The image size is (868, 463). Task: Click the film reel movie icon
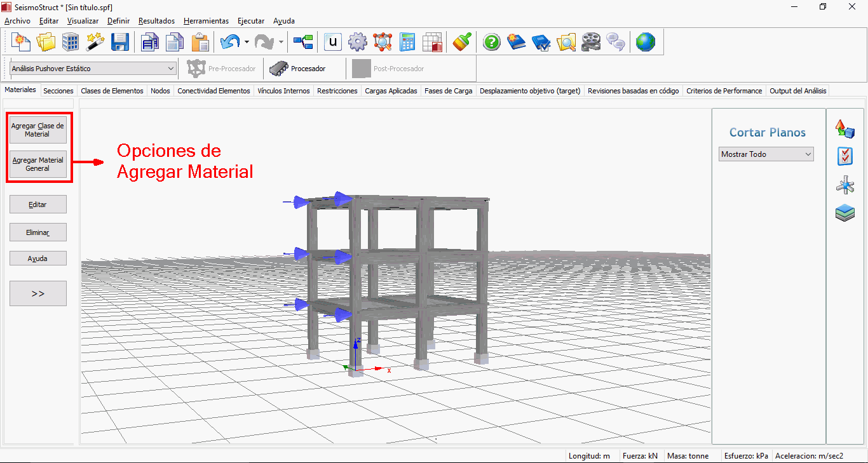click(x=590, y=43)
